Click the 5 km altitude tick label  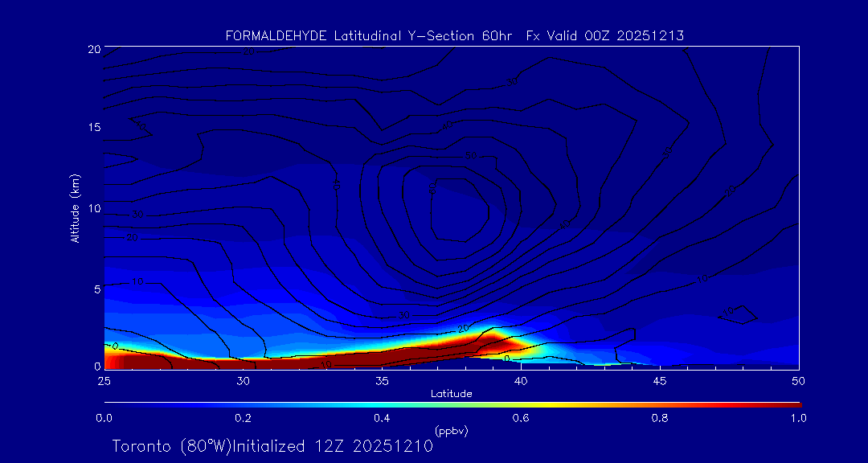tap(95, 288)
